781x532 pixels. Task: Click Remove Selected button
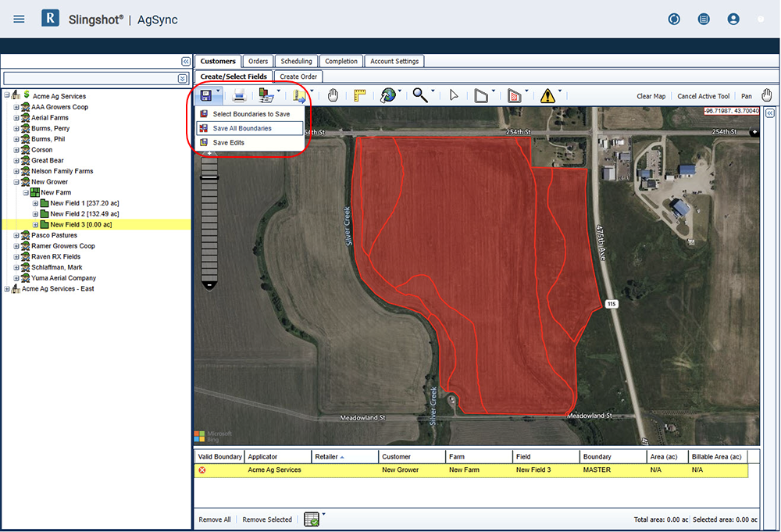coord(267,520)
